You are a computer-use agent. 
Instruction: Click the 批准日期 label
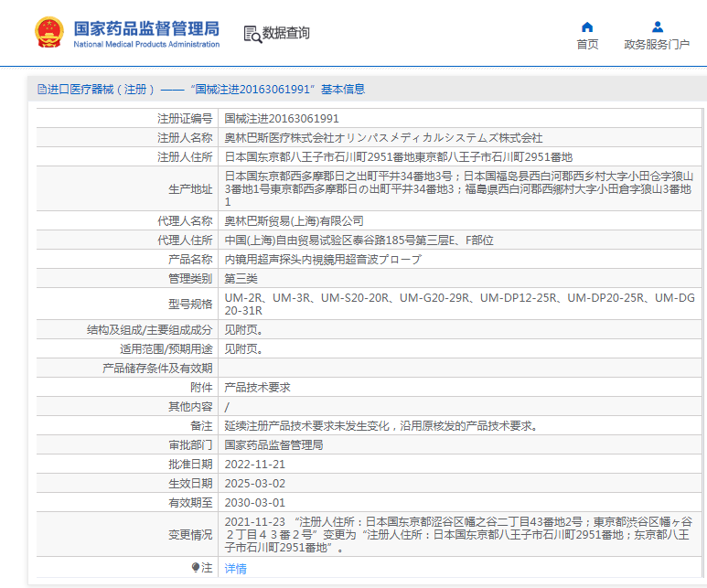coord(190,464)
